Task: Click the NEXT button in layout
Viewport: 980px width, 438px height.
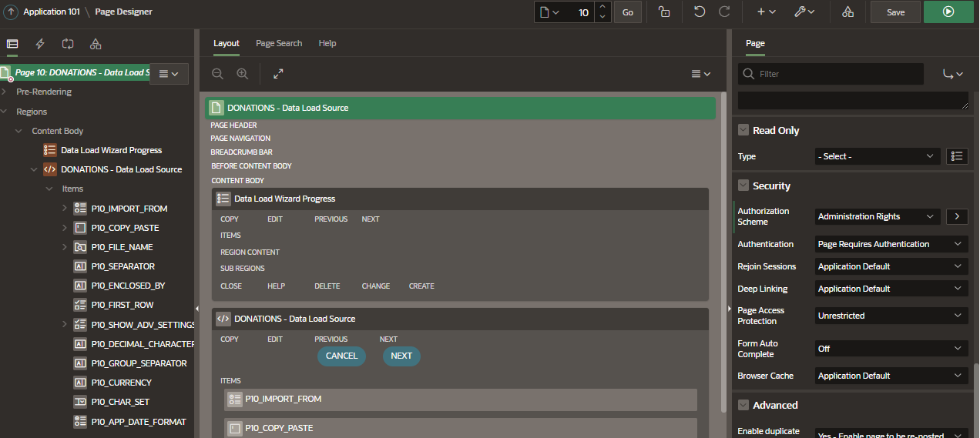Action: (x=401, y=356)
